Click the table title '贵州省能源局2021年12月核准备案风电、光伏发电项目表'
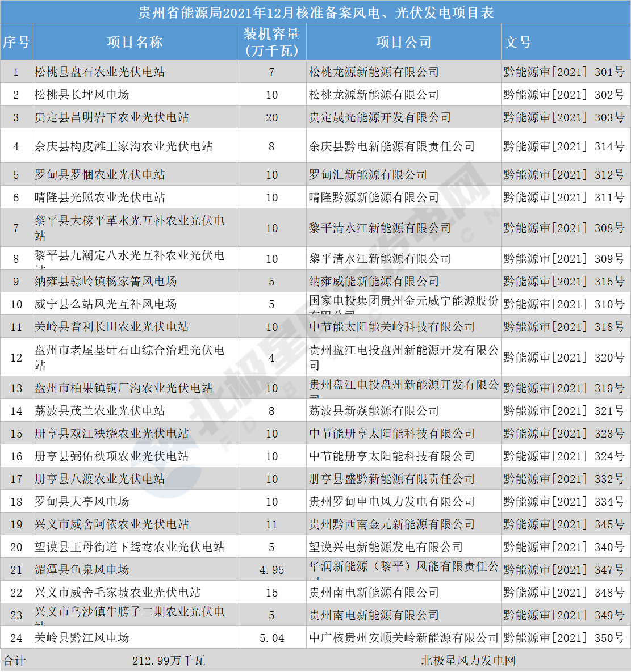 [x=316, y=12]
